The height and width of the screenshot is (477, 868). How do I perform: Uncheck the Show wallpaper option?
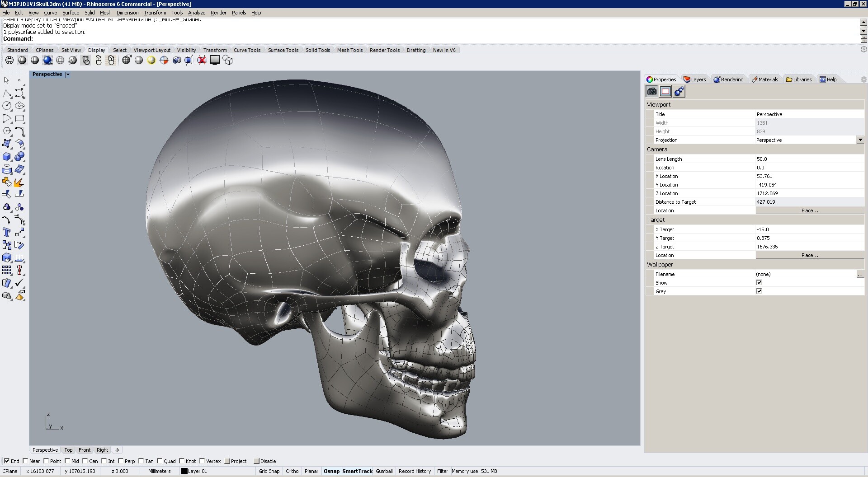[759, 282]
